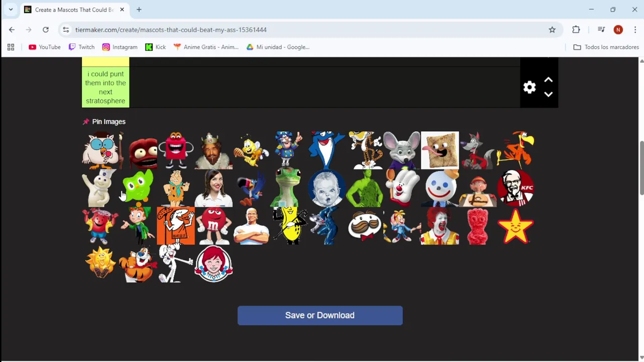Screen dimensions: 644x362
Task: Pick the Ronald McDonald mascot image
Action: (440, 226)
